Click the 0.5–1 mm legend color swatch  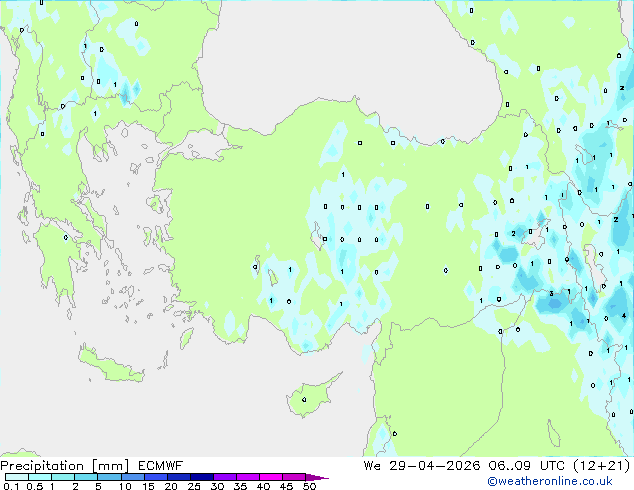point(40,477)
